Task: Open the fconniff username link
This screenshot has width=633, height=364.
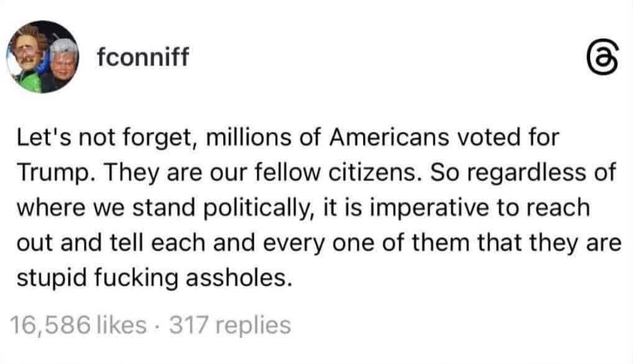Action: point(143,57)
